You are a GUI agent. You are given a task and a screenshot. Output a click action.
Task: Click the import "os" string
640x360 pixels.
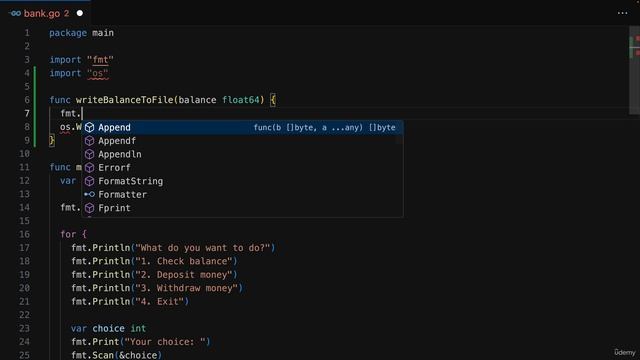tap(98, 73)
